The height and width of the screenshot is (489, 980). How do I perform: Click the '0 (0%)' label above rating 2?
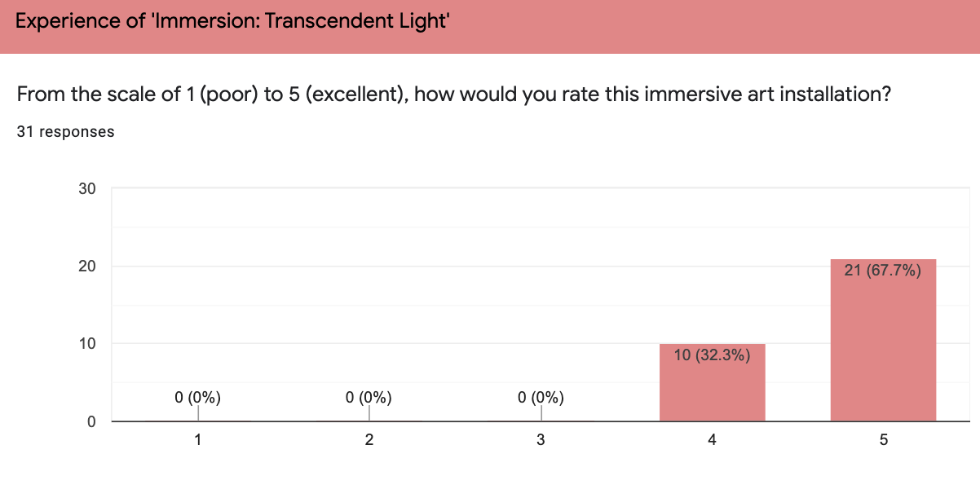coord(369,398)
